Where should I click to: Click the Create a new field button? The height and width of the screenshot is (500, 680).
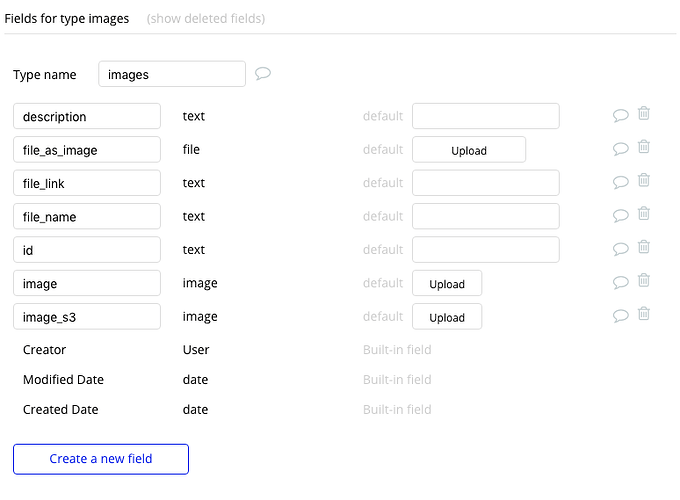(101, 459)
